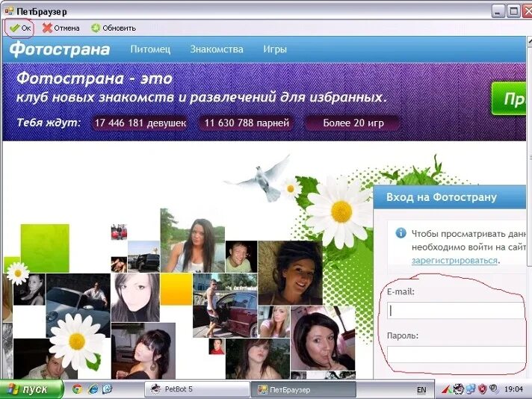Follow the зарегистрироваться link
This screenshot has height=399, width=532.
click(454, 261)
